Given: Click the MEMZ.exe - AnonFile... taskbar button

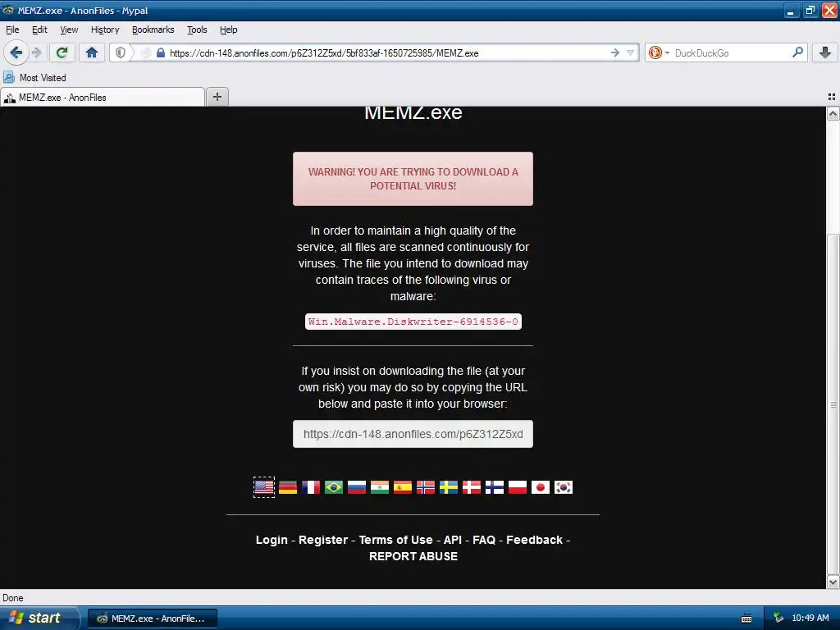Looking at the screenshot, I should coord(152,619).
